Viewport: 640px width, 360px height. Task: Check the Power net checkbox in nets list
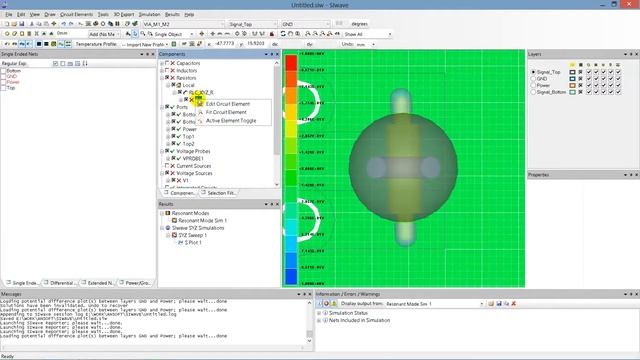(3, 82)
